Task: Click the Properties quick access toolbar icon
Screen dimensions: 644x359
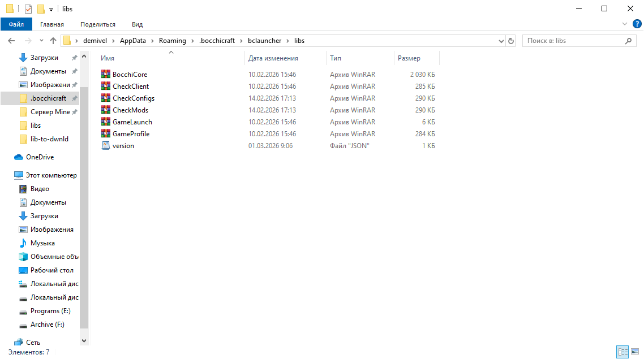Action: coord(28,9)
